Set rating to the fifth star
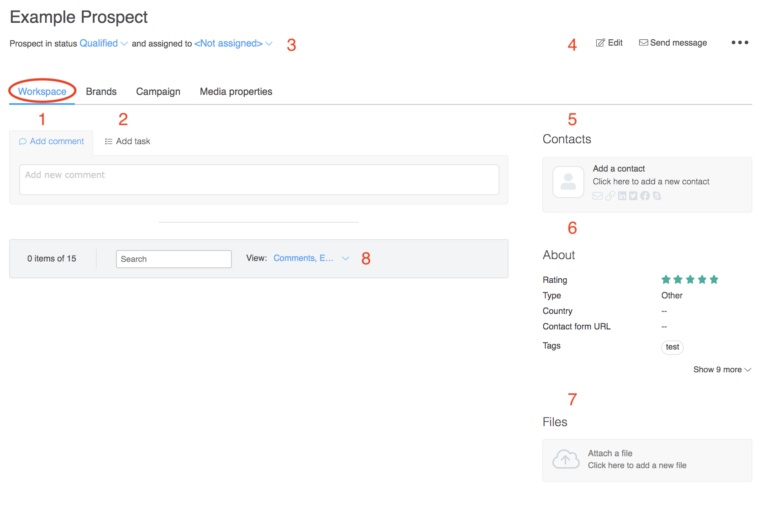The height and width of the screenshot is (532, 777). pos(714,280)
